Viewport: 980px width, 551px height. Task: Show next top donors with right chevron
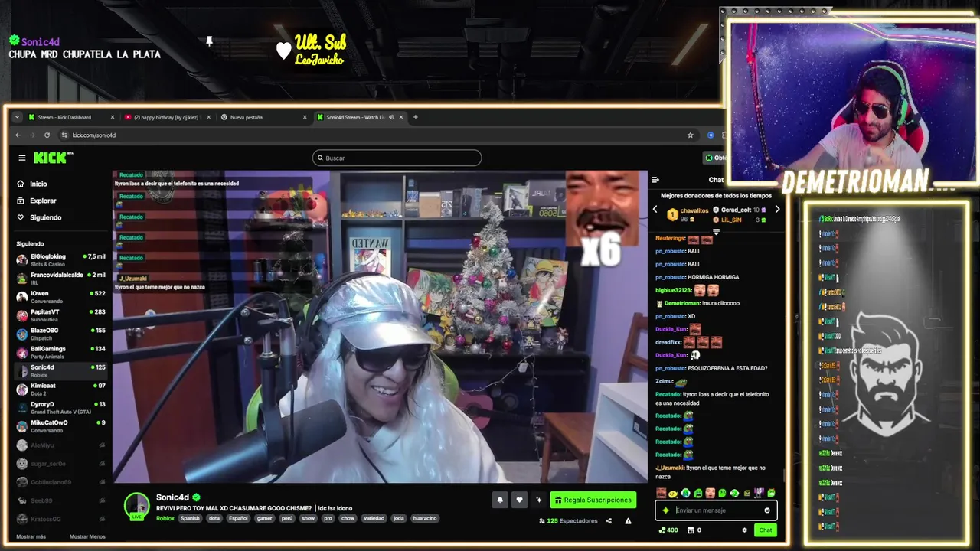coord(777,209)
